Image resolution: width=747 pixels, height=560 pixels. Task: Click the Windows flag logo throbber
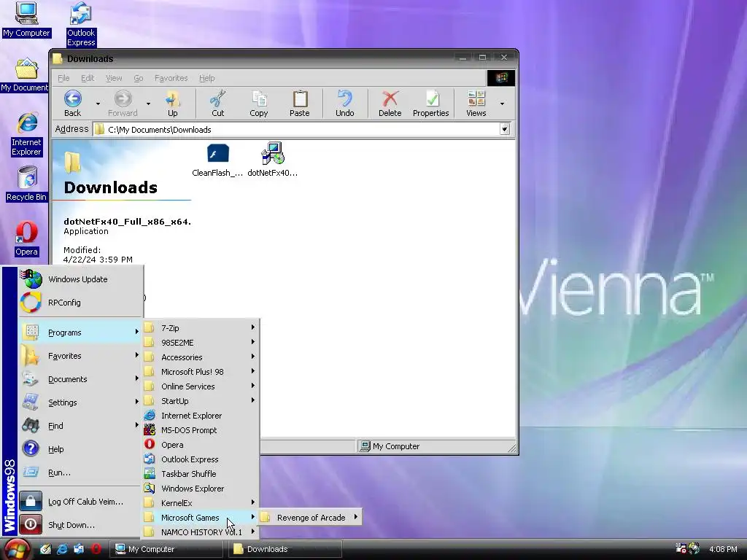(x=501, y=78)
